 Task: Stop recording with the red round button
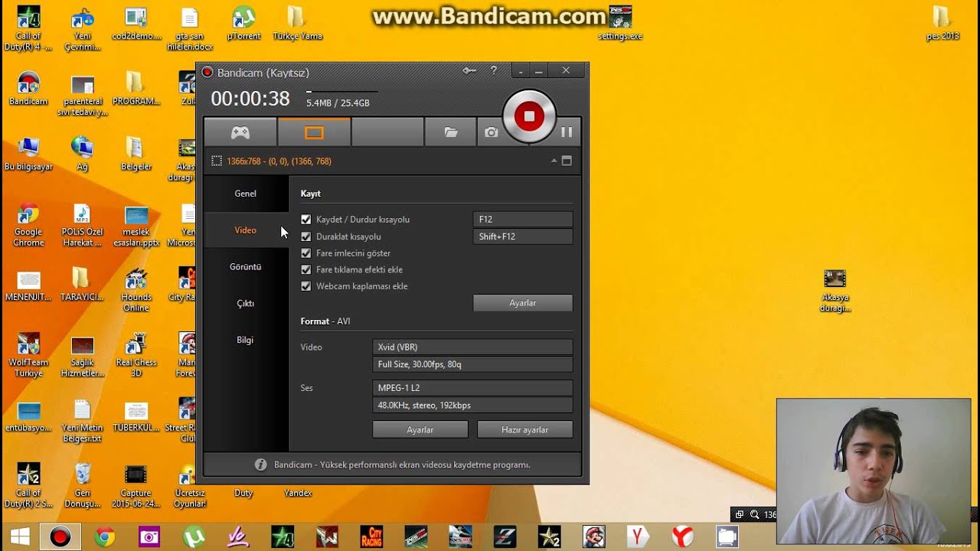tap(529, 116)
